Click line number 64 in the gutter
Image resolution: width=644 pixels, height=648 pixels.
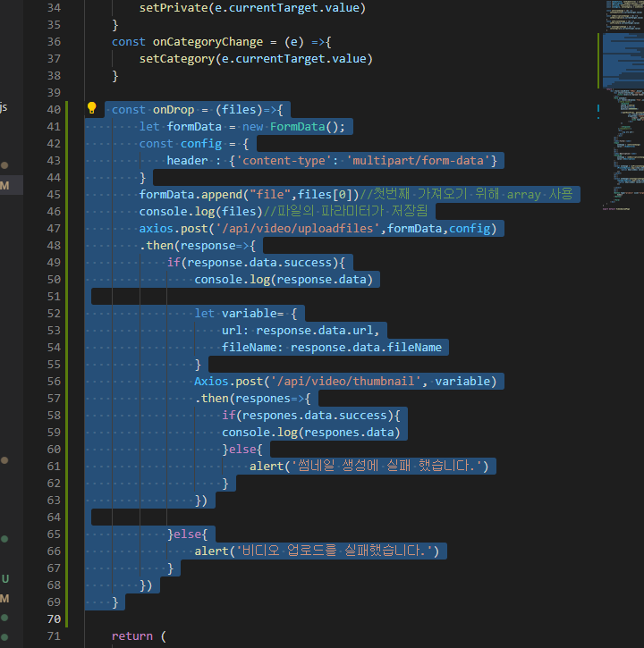point(54,518)
